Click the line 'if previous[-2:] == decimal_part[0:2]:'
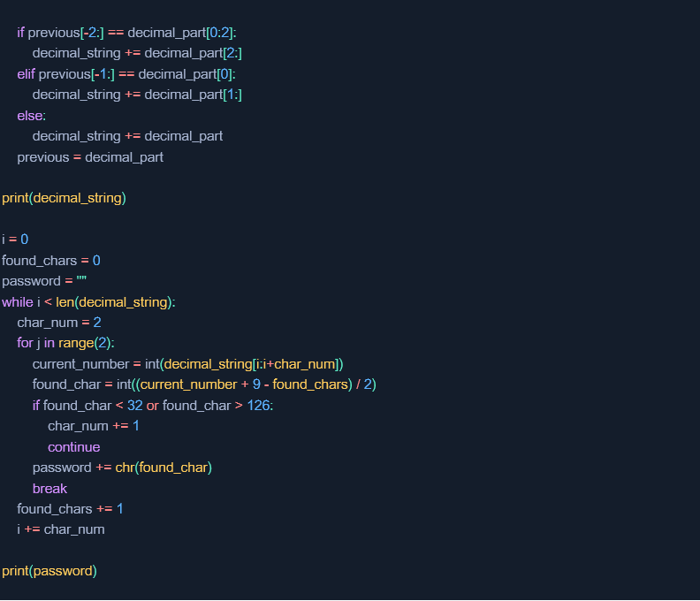Viewport: 700px width, 601px height. pos(126,33)
